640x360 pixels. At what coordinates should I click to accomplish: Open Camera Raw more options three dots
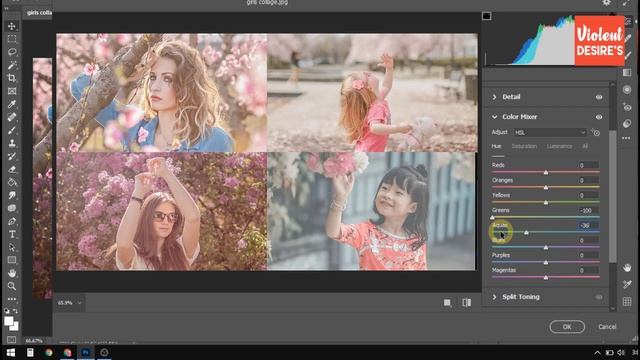[x=627, y=138]
